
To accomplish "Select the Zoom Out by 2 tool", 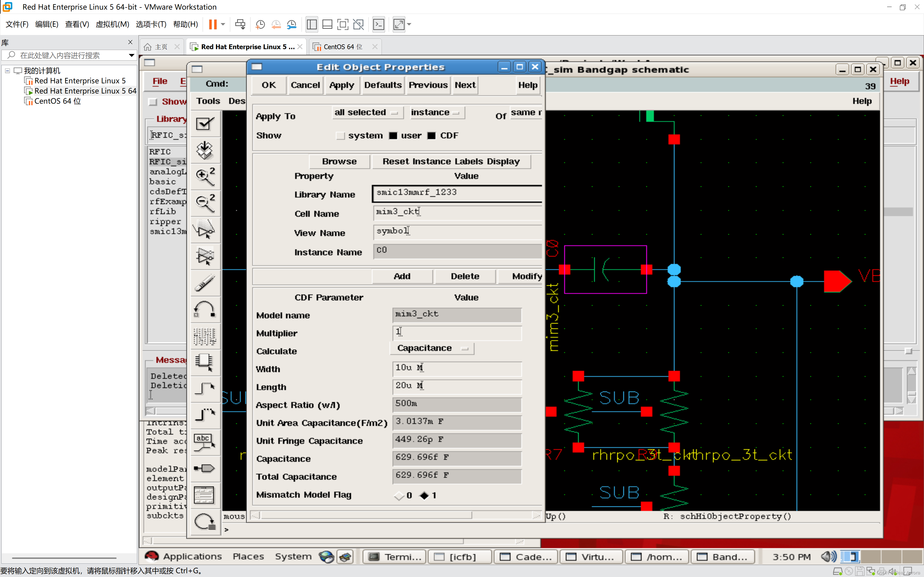I will pos(205,203).
